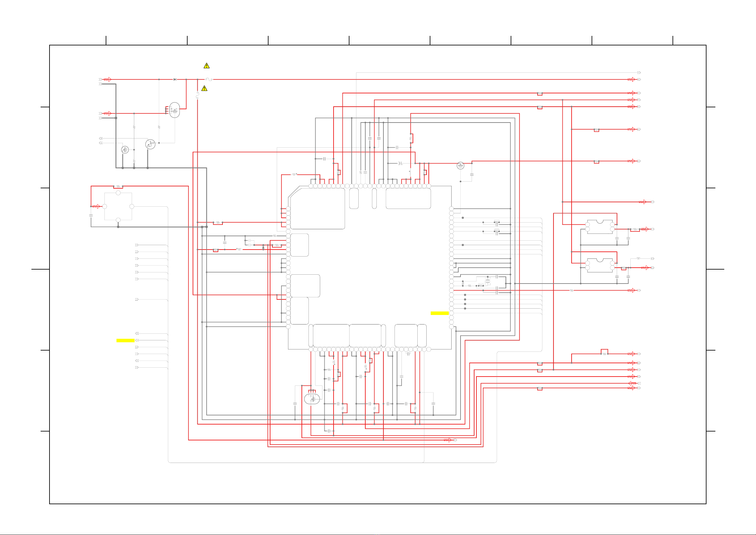The width and height of the screenshot is (756, 535).
Task: Click the topmost red arrow at the left input
Action: click(108, 79)
